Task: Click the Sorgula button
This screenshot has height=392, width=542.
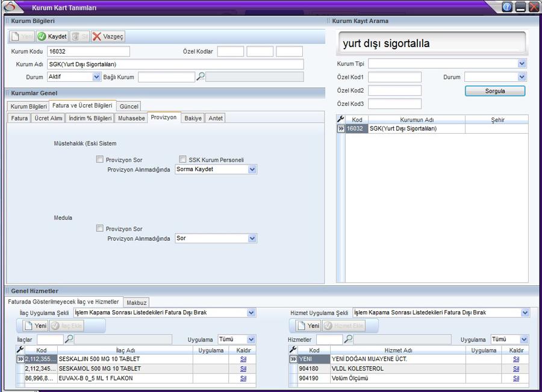Action: 495,91
